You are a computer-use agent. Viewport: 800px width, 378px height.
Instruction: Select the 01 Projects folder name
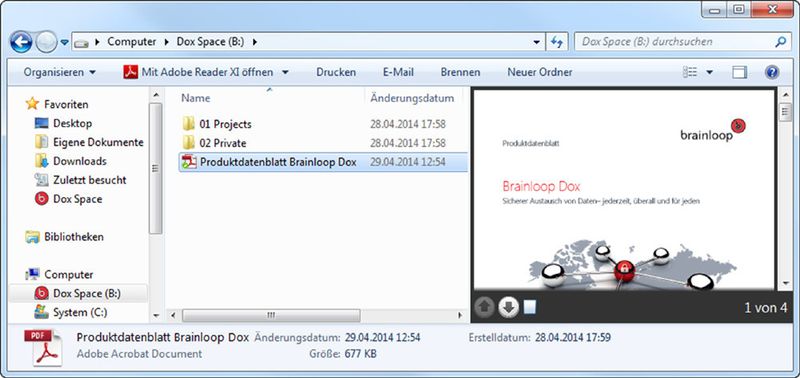[226, 124]
